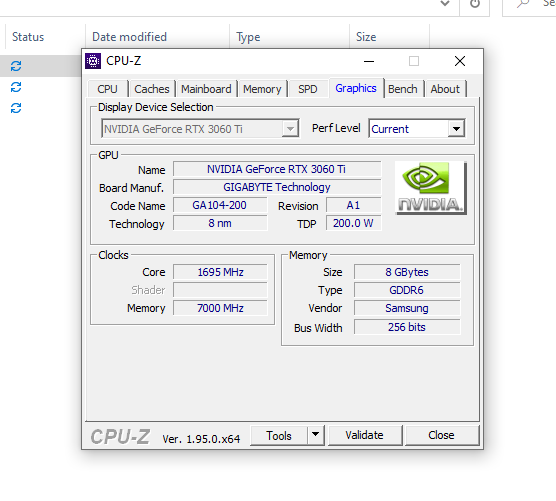This screenshot has height=501, width=556.
Task: Click the 1695 MHz core clock value
Action: coord(220,272)
